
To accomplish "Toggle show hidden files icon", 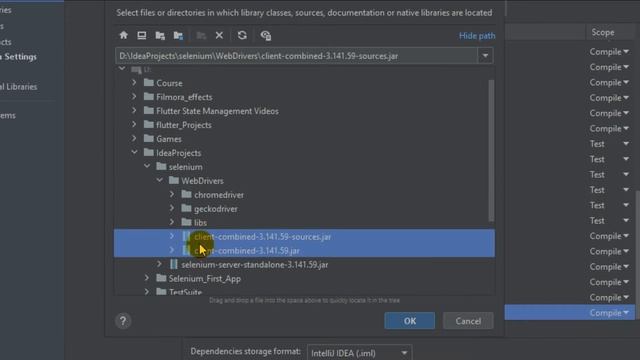I will pyautogui.click(x=266, y=36).
